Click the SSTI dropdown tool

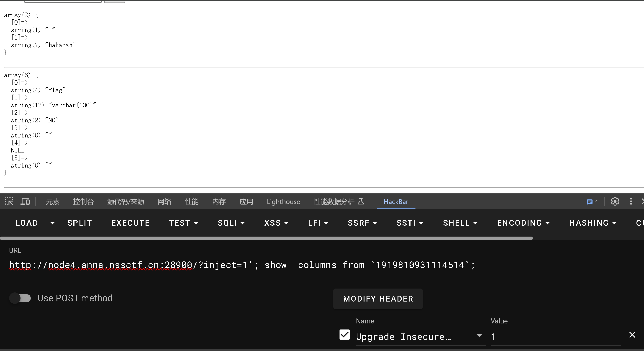pyautogui.click(x=409, y=223)
